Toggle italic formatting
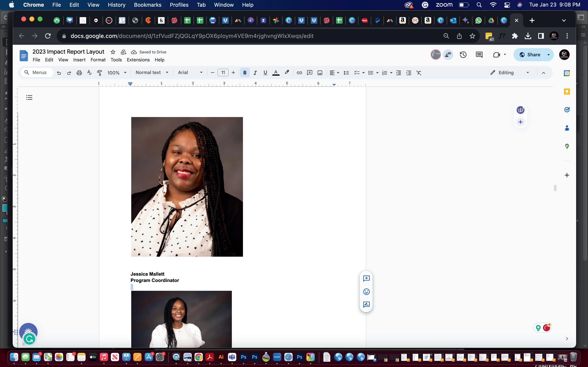This screenshot has width=588, height=367. tap(255, 73)
